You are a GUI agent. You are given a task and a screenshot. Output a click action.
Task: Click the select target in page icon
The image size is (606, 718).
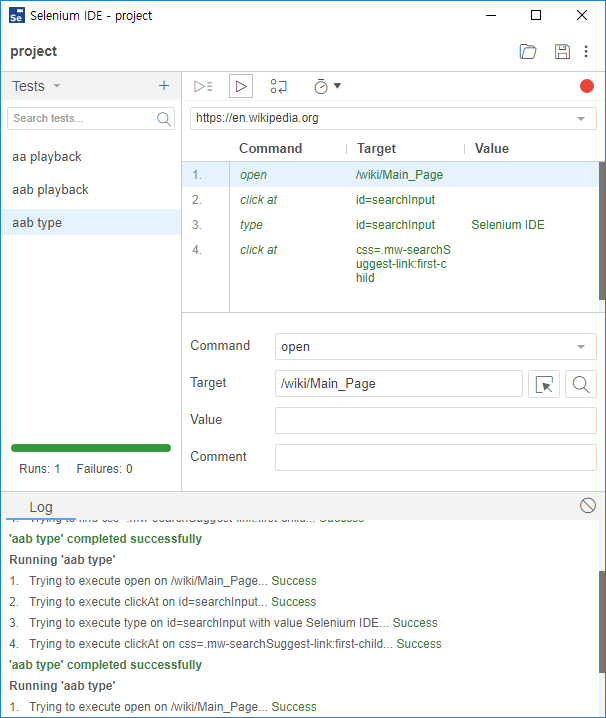544,384
